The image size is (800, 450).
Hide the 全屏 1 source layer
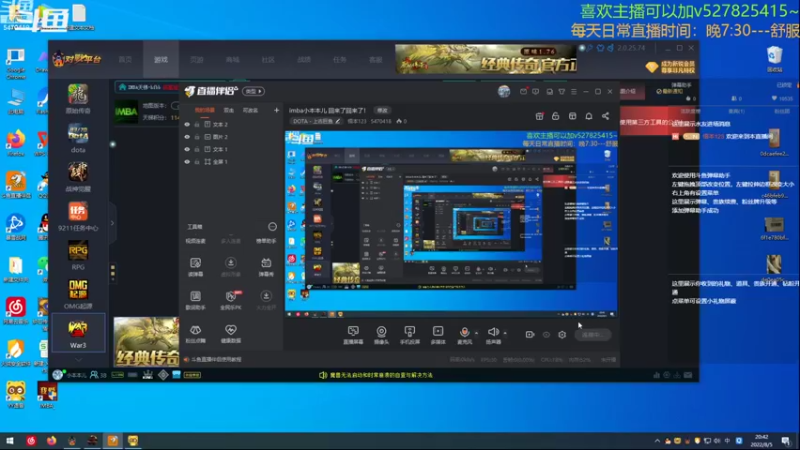coord(187,162)
